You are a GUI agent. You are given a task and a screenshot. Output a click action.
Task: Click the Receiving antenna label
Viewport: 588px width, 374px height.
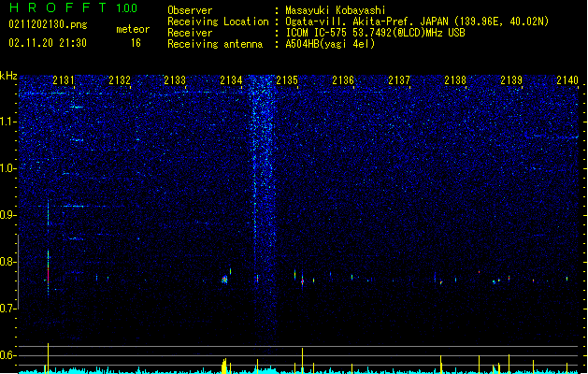pos(215,44)
